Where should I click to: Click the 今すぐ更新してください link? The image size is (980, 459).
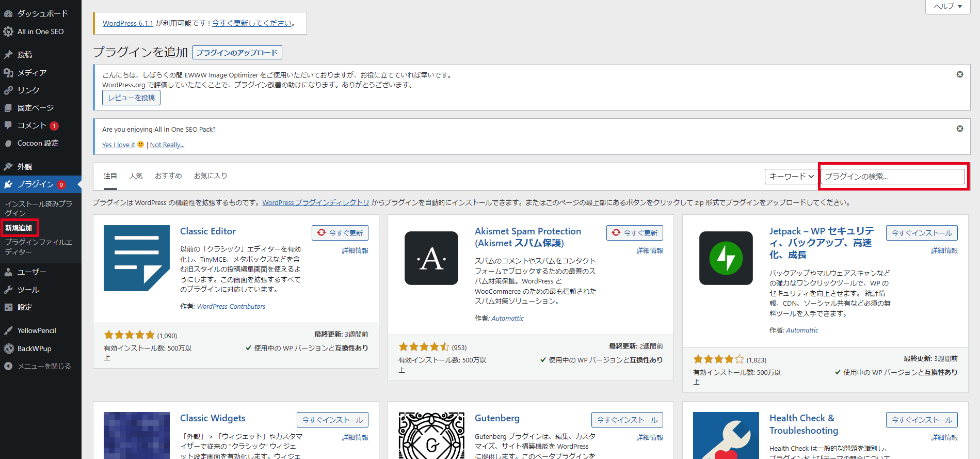coord(251,23)
